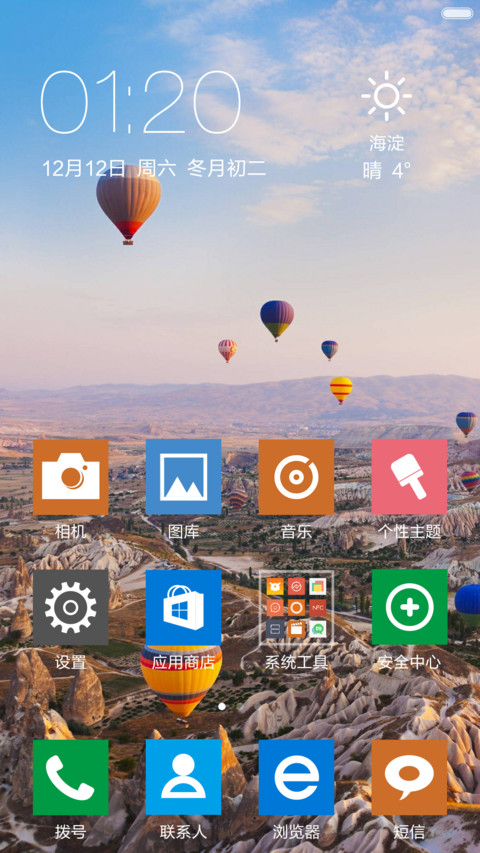The image size is (480, 853).
Task: Tap the 01:20 clock widget
Action: coord(141,102)
